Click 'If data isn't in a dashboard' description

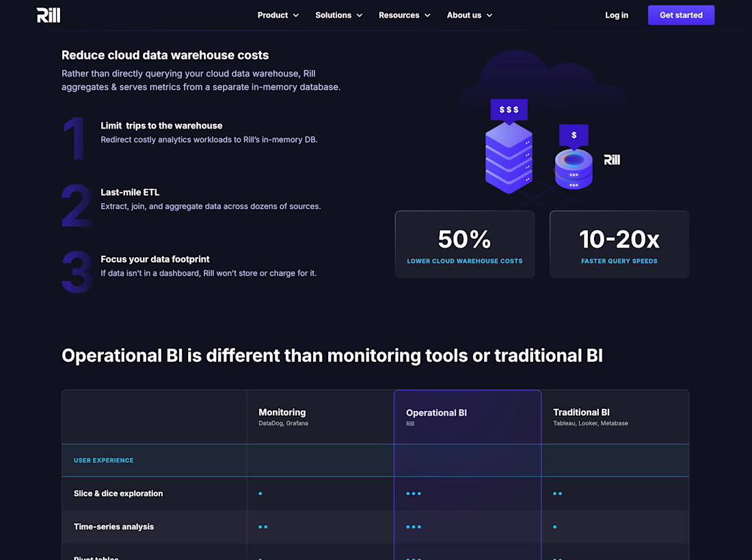(x=209, y=273)
